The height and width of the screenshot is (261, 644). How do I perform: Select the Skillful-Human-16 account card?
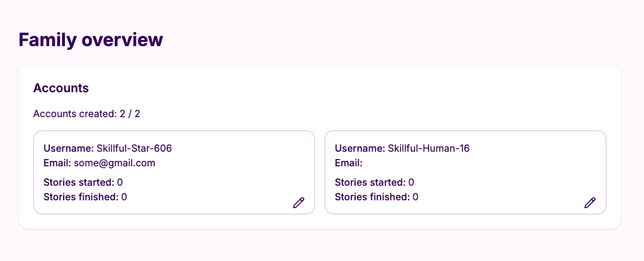[466, 172]
